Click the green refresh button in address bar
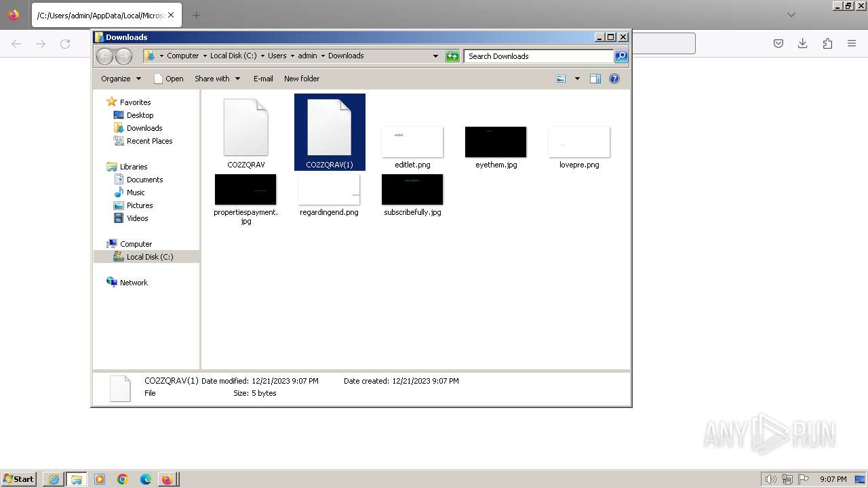 point(452,56)
